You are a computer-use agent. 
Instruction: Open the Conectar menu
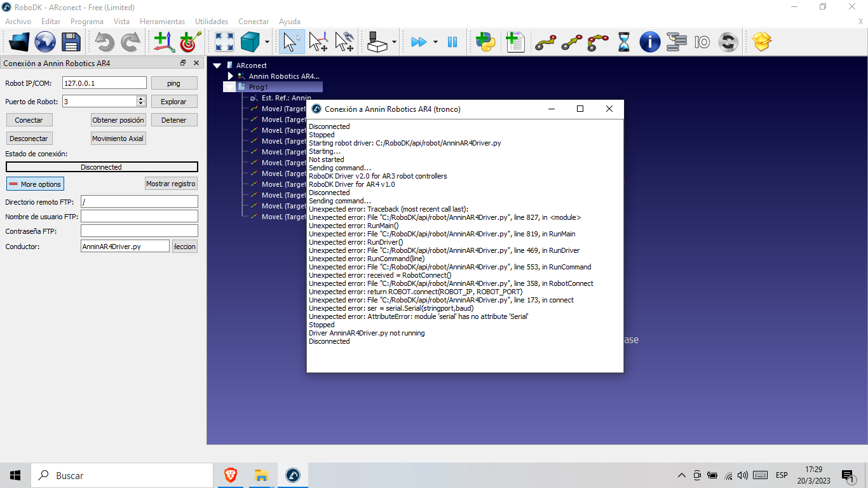click(x=254, y=22)
